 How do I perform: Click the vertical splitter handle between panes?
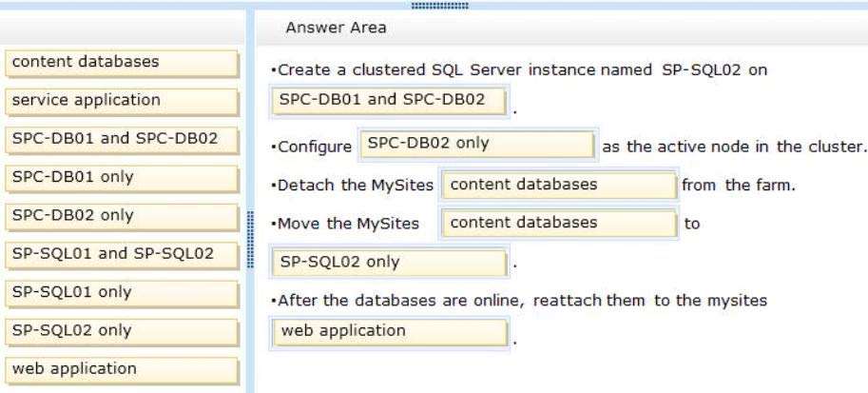pos(250,240)
